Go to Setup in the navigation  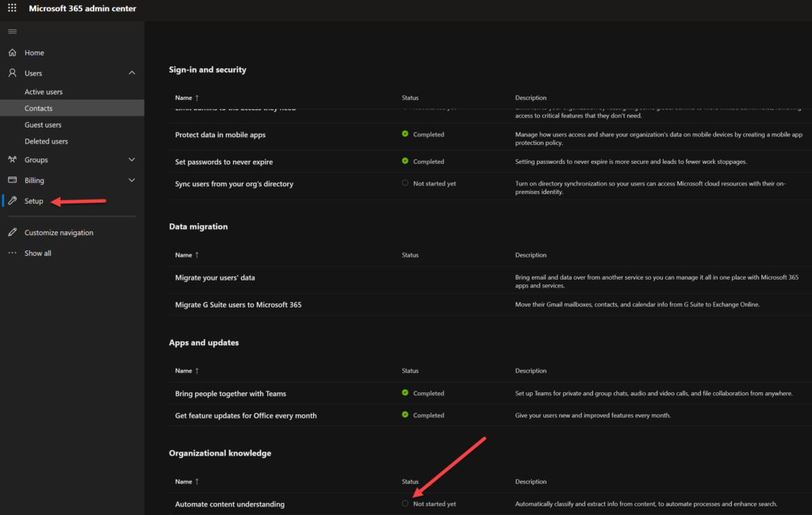pos(33,200)
